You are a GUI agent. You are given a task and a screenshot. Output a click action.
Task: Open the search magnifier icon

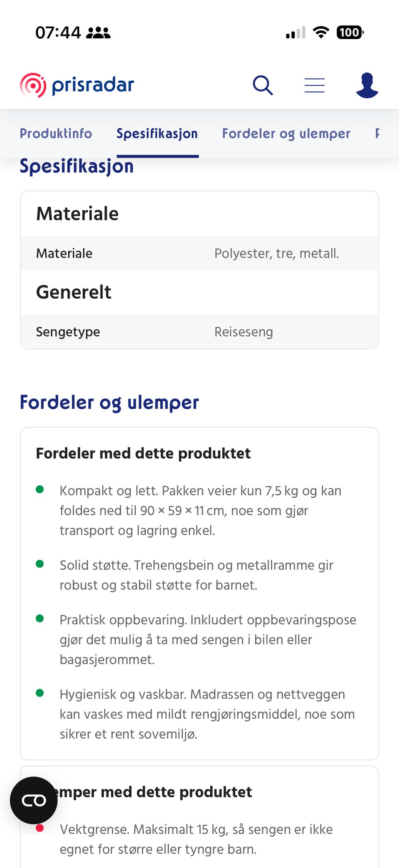pyautogui.click(x=263, y=85)
